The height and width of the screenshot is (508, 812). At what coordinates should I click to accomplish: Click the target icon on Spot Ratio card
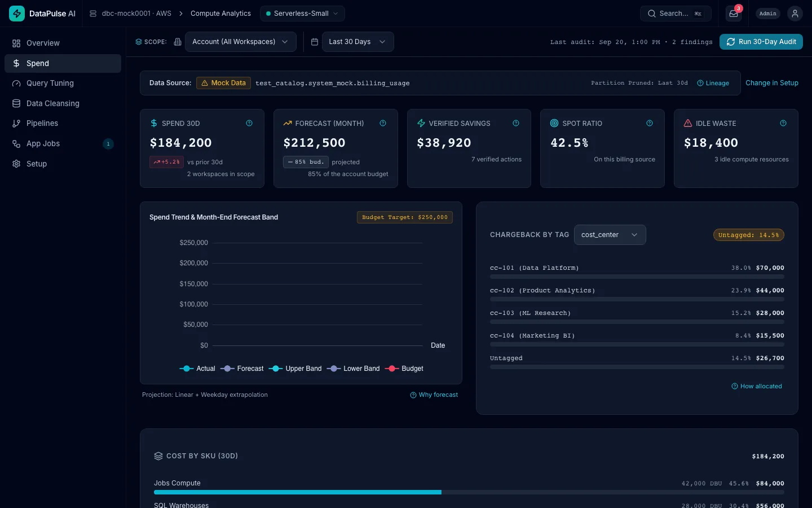click(x=554, y=123)
